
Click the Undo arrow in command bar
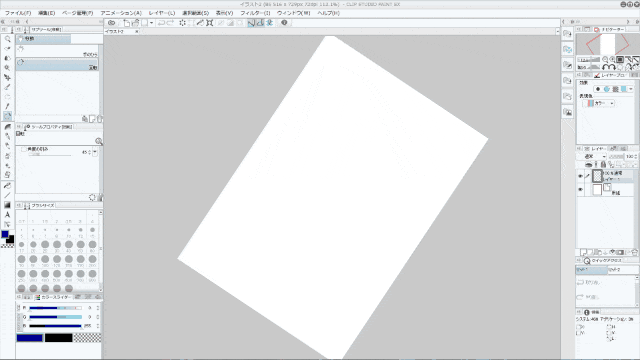(162, 23)
